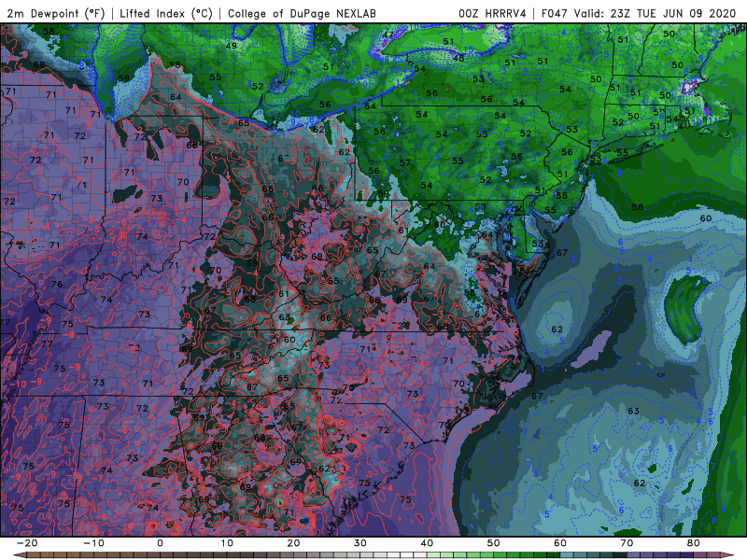Image resolution: width=747 pixels, height=560 pixels.
Task: Click the '2m Dewpoint (°F)' title text
Action: 55,14
